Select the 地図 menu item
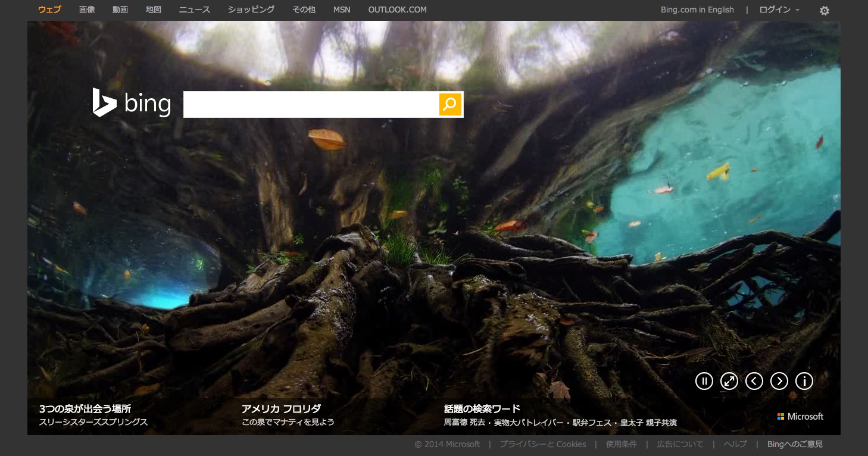Screen dimensions: 868x456 click(x=154, y=10)
